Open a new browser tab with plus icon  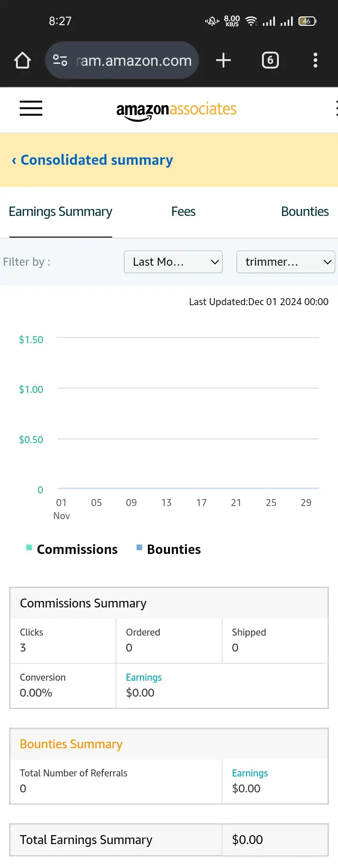click(223, 60)
